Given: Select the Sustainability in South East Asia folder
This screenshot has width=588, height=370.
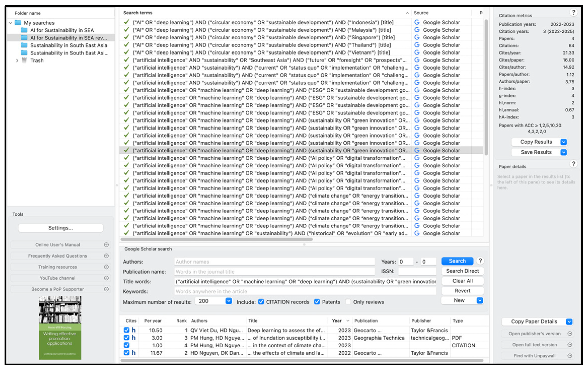Looking at the screenshot, I should (68, 45).
